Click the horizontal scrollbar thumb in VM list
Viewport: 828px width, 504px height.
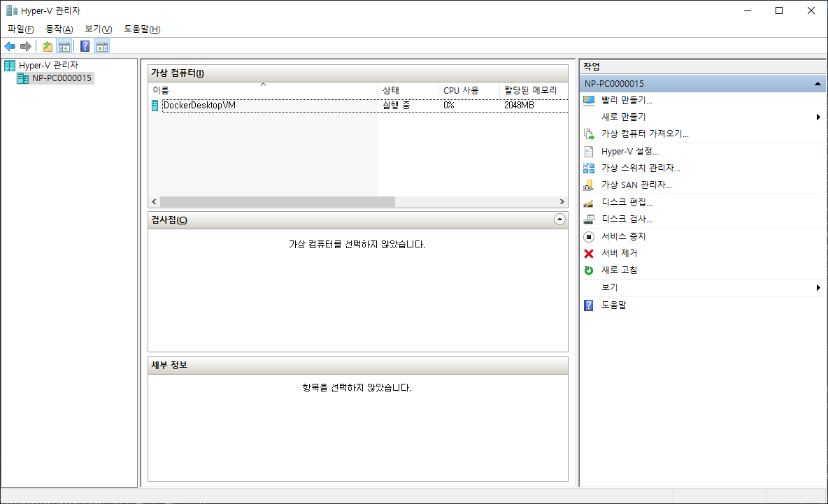[x=277, y=201]
